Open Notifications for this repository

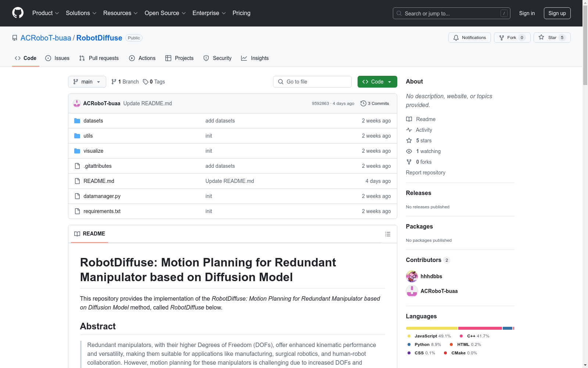pos(470,38)
